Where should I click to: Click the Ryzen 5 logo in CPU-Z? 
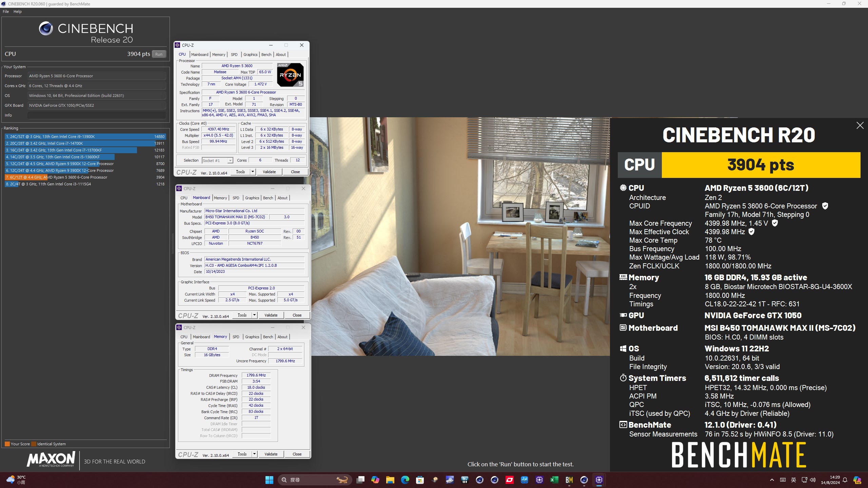click(x=290, y=75)
